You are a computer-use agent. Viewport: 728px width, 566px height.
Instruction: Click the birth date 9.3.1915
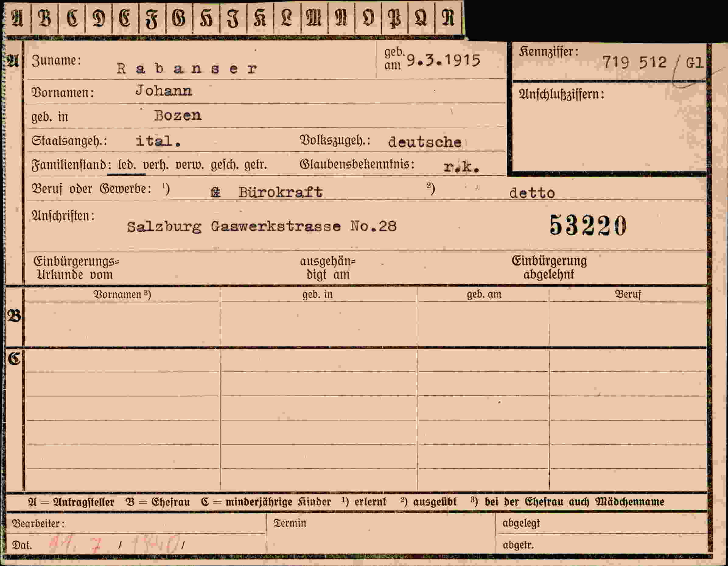click(444, 60)
